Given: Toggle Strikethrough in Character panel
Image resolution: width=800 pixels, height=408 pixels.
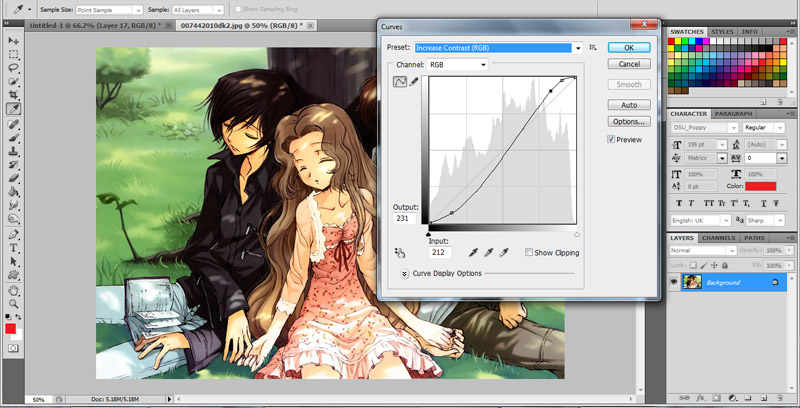Looking at the screenshot, I should click(x=776, y=203).
